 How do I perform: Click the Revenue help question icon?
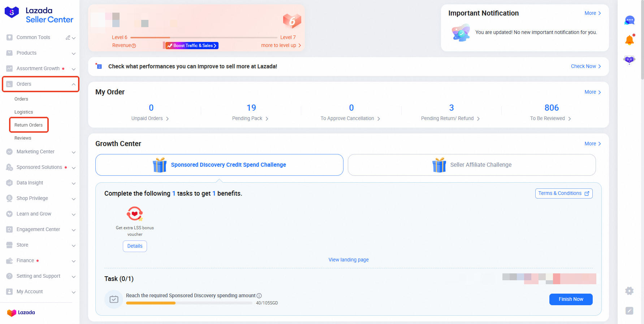[x=134, y=46]
